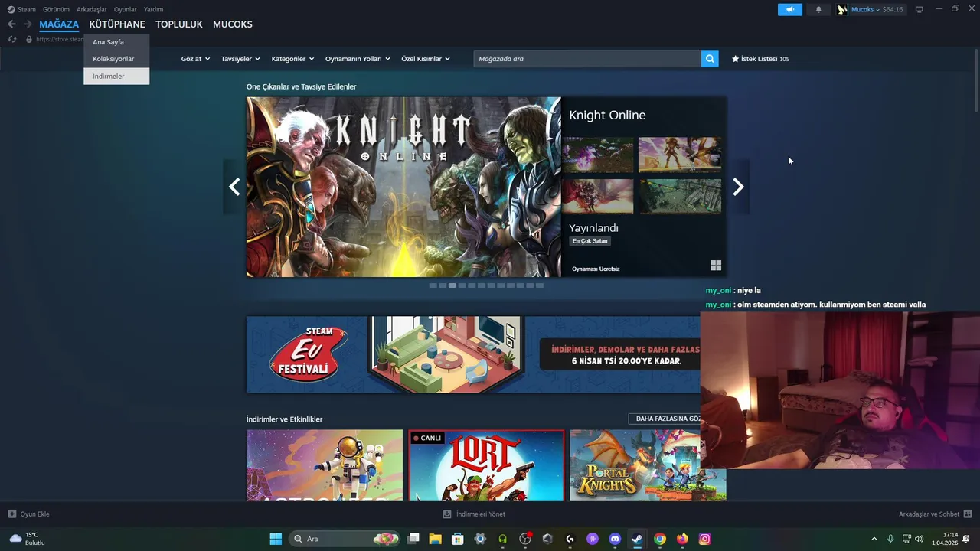Open Microsoft Store from the taskbar
Screen dimensions: 980x551
[458, 539]
